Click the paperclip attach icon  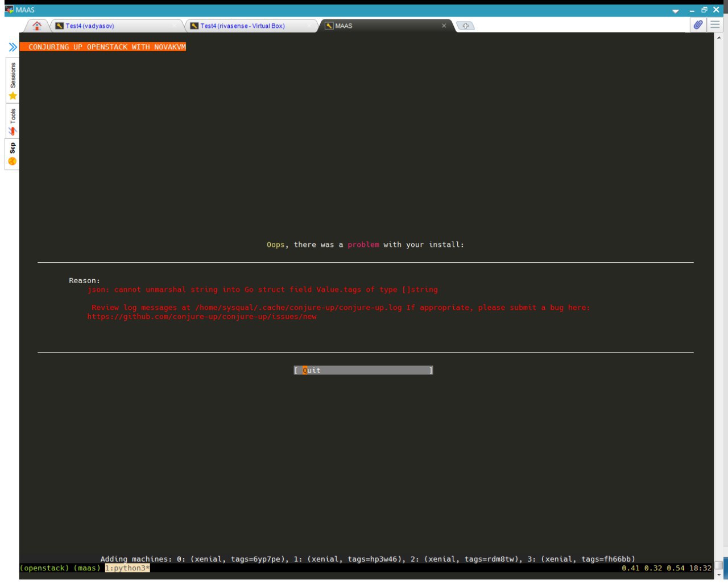coord(698,24)
